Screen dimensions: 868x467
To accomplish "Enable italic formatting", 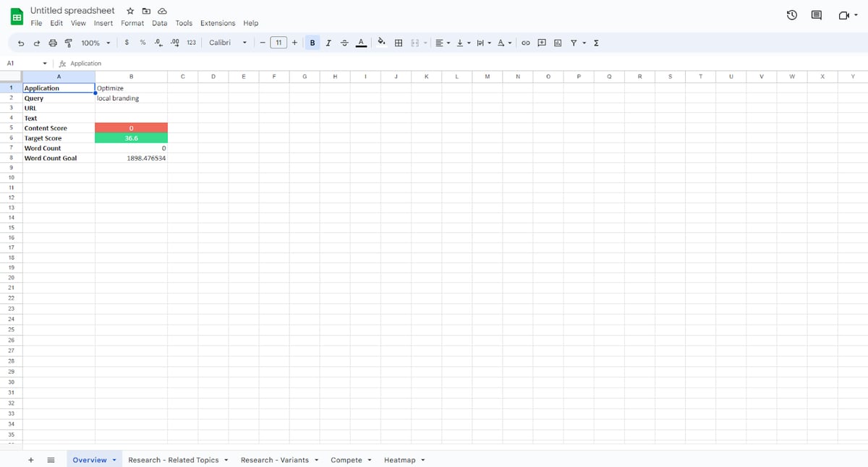I will point(328,43).
